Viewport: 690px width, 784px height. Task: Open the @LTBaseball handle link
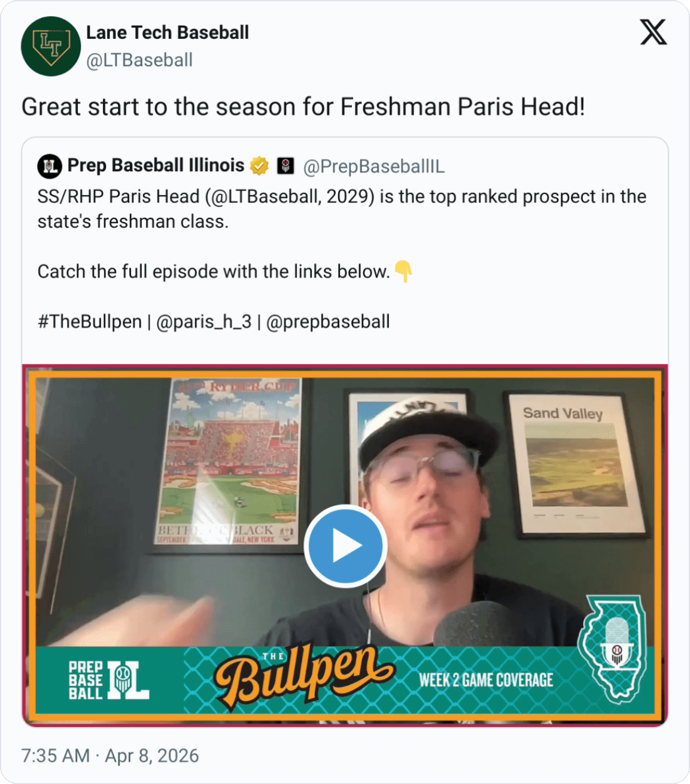139,60
